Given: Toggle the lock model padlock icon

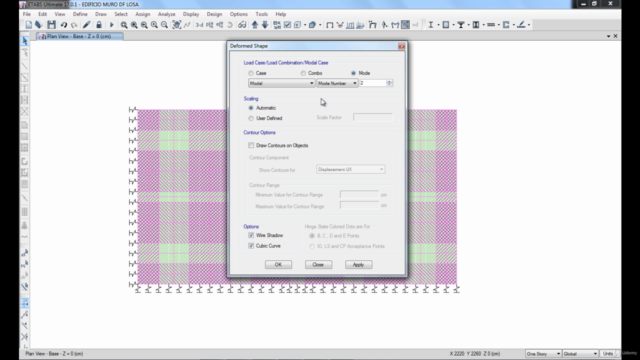Looking at the screenshot, I should pyautogui.click(x=99, y=25).
